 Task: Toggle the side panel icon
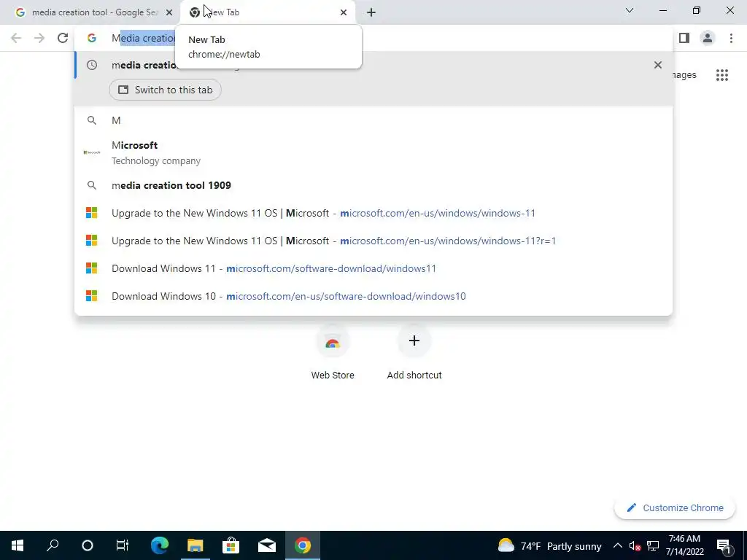(x=684, y=38)
